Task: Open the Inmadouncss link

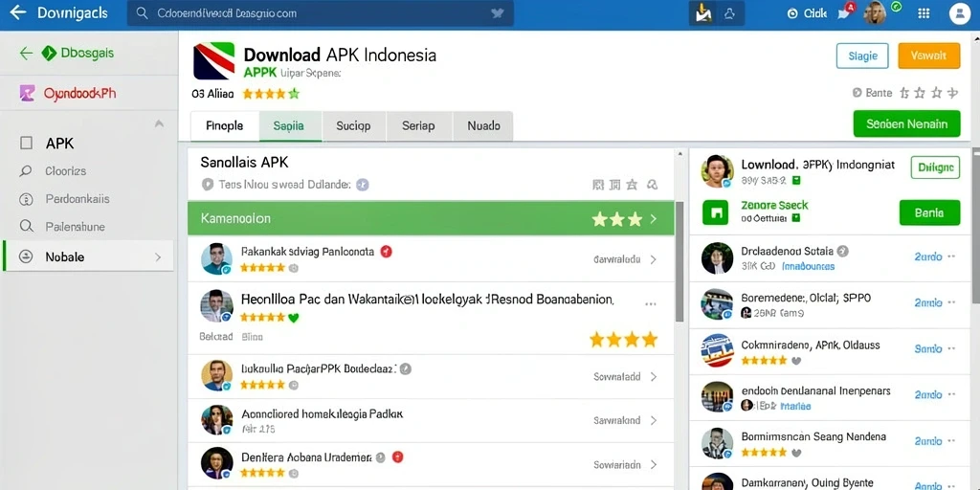Action: tap(808, 266)
